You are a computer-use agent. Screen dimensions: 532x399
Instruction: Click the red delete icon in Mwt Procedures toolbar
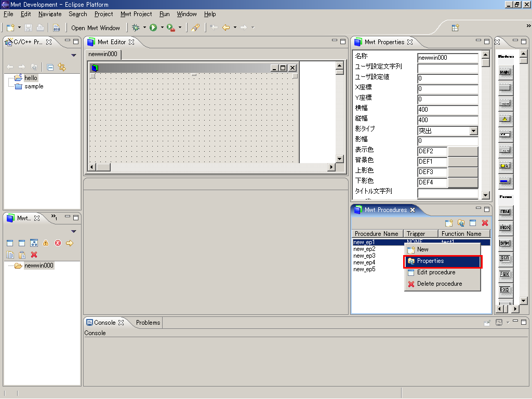click(x=485, y=223)
